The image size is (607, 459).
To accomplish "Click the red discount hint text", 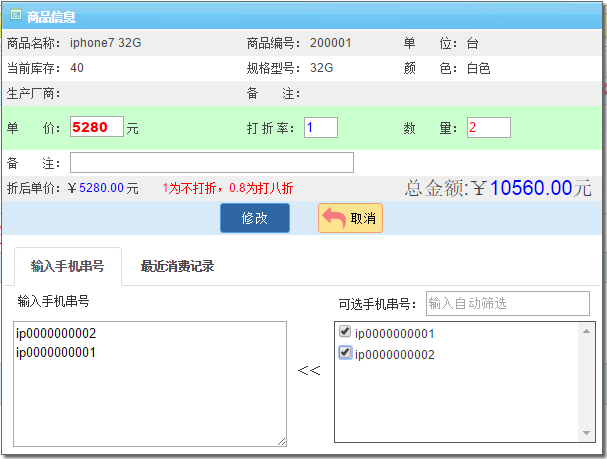I will tap(227, 188).
